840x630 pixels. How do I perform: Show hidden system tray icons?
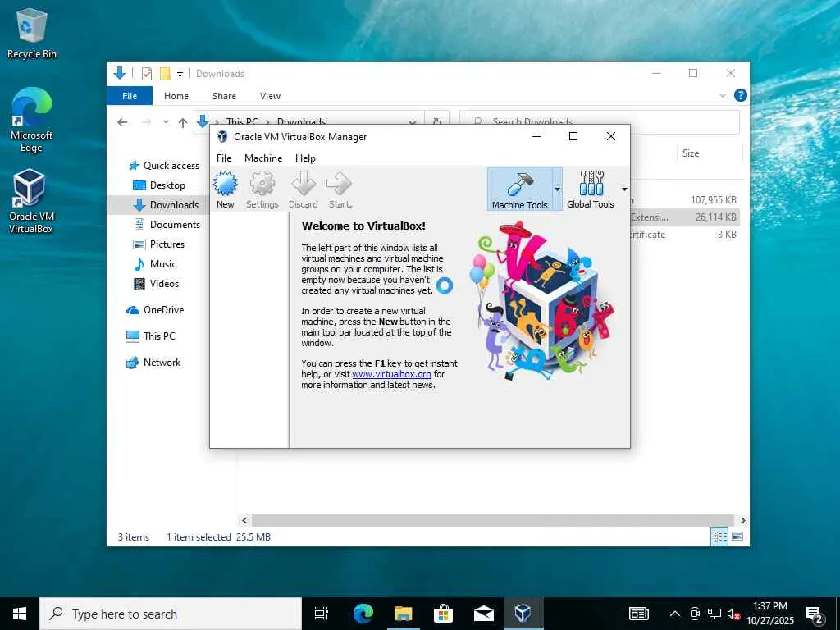coord(675,614)
